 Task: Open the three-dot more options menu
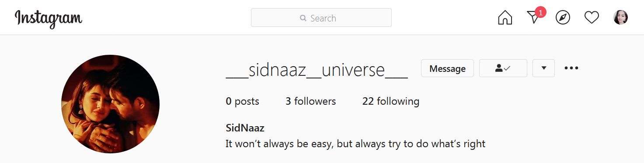click(571, 68)
